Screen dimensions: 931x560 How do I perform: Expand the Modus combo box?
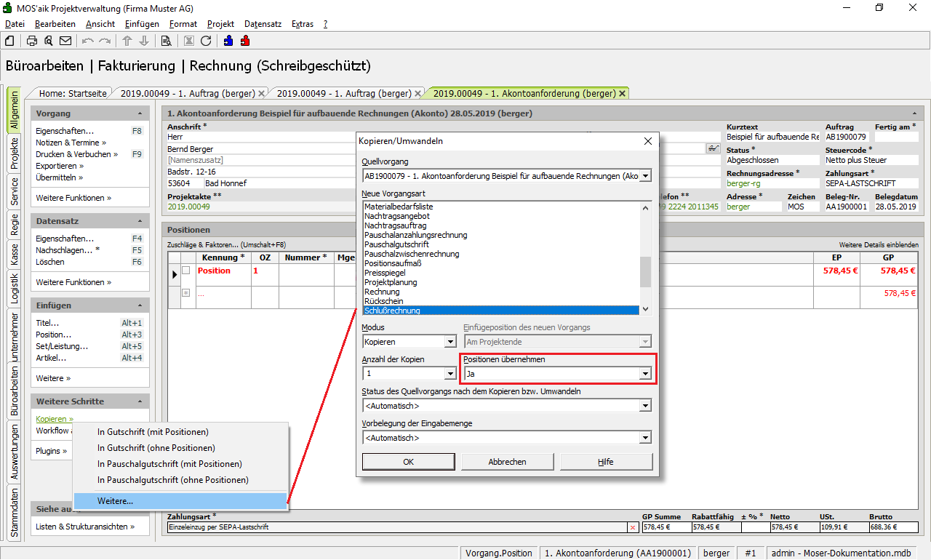point(449,342)
